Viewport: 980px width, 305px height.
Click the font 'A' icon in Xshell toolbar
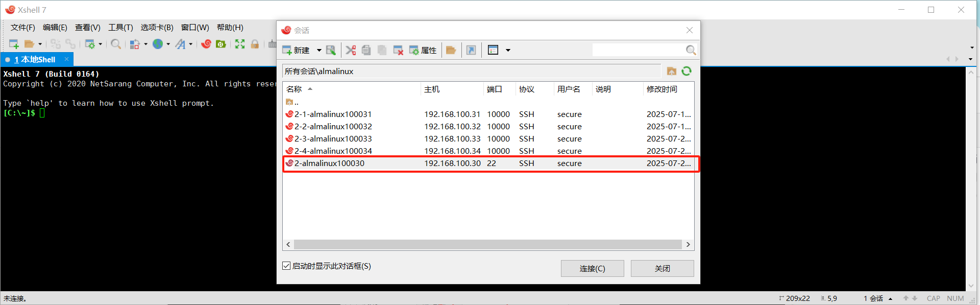(x=180, y=44)
